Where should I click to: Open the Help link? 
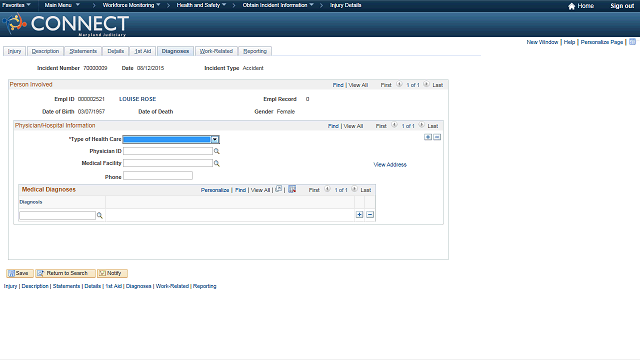(x=569, y=42)
